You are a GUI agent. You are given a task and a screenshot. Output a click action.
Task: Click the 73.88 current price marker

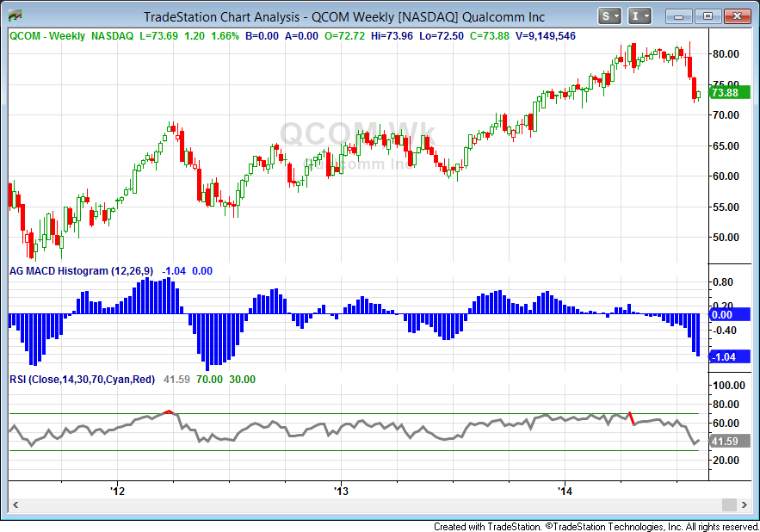[x=730, y=93]
